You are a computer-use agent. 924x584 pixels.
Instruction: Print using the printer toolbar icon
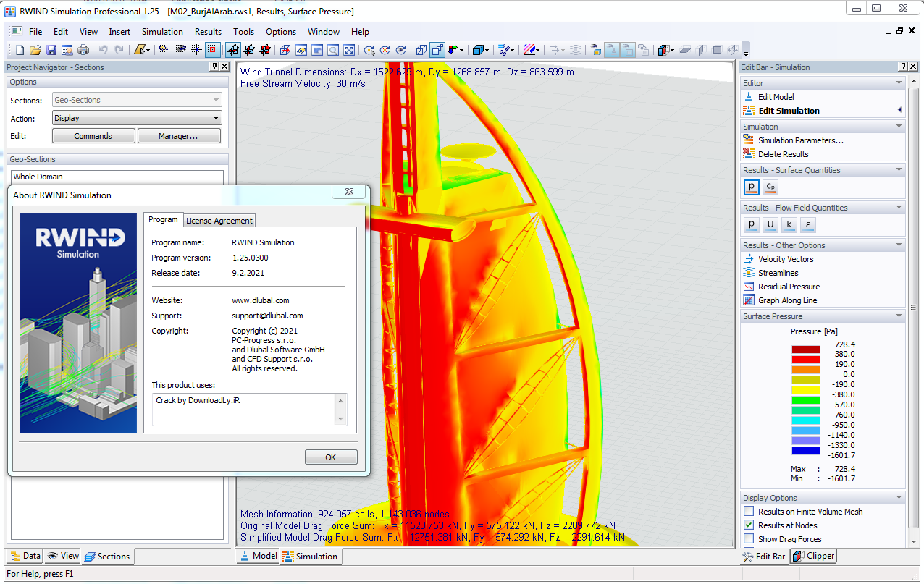83,50
